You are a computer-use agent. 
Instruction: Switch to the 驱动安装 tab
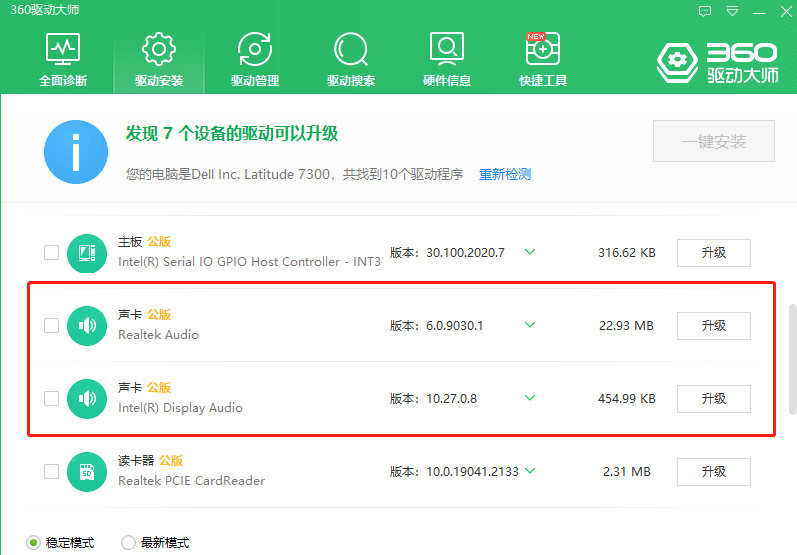coord(159,59)
